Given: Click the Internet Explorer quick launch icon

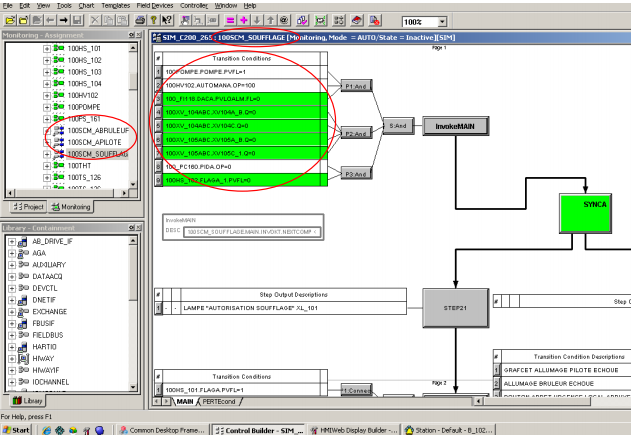Looking at the screenshot, I should [x=47, y=430].
